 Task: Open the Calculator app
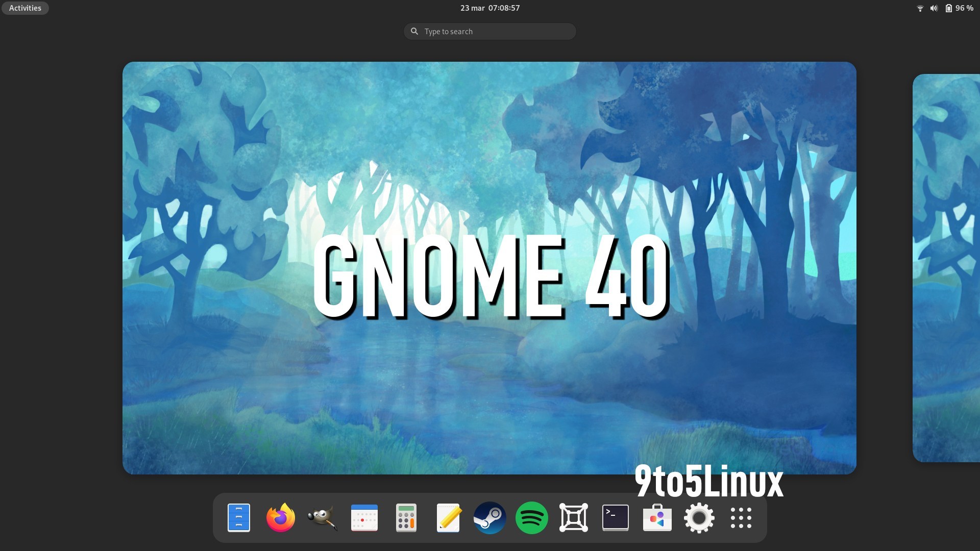406,517
